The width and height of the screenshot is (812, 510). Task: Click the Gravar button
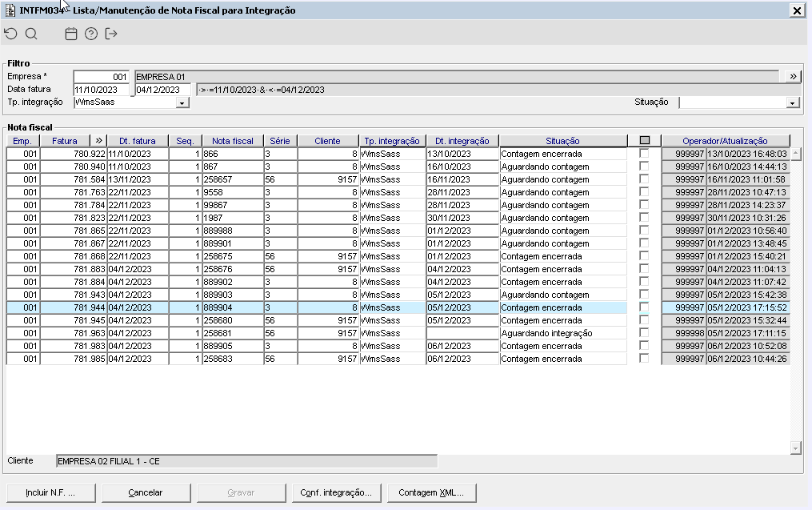tap(241, 493)
